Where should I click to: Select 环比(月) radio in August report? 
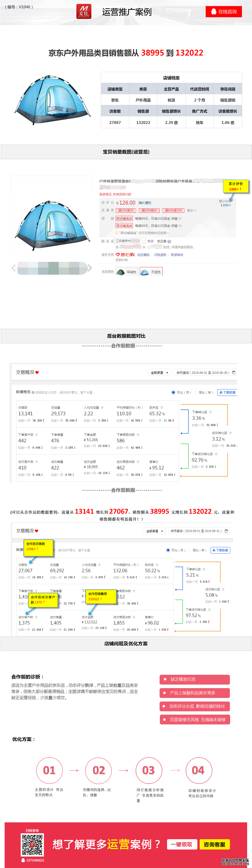click(168, 550)
